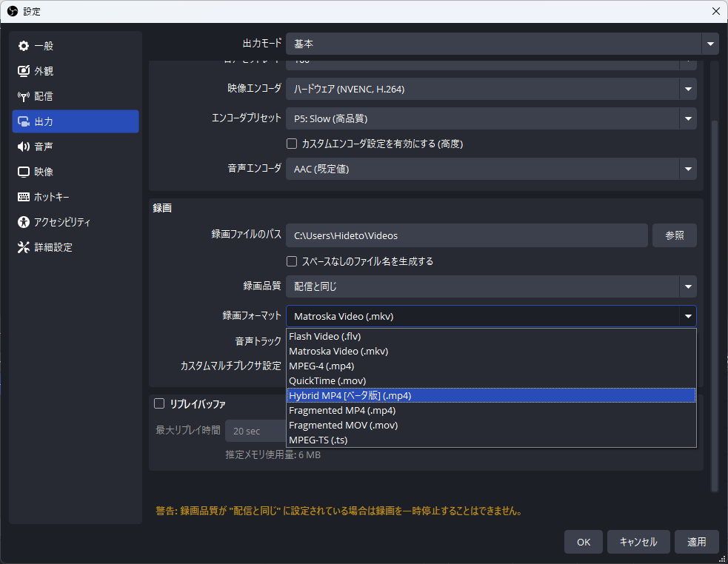Screen dimensions: 728x564
Task: Collapse the 録画フォーマット combo box
Action: (x=491, y=316)
